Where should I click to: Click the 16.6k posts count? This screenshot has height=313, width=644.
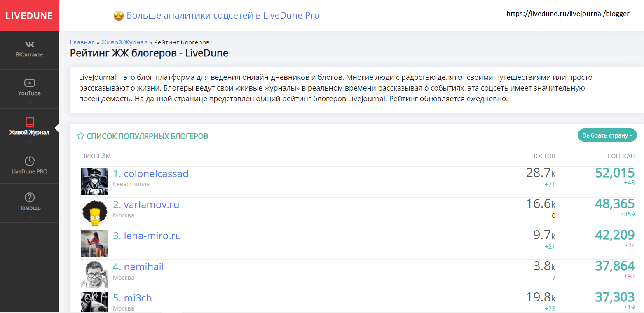pyautogui.click(x=541, y=204)
